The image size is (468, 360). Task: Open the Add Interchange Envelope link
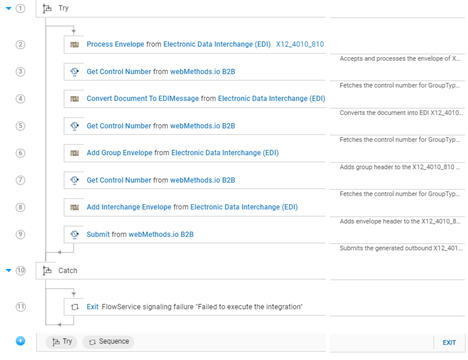tap(129, 207)
